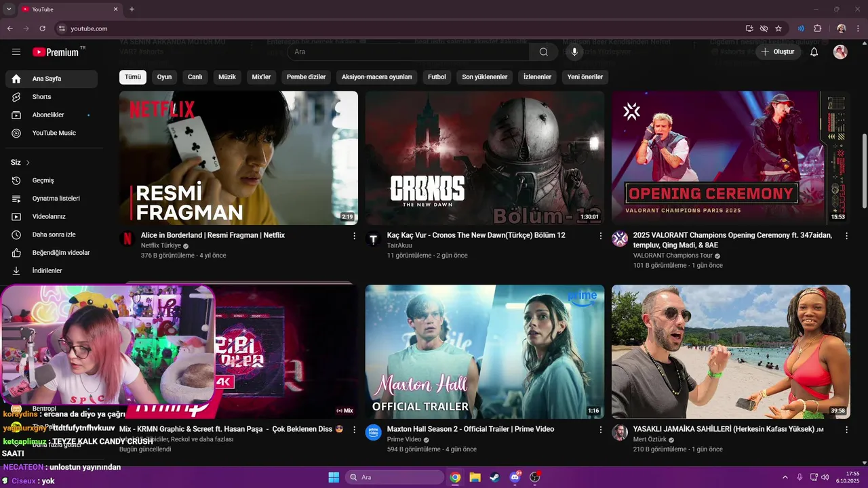868x488 pixels.
Task: Open the Jamaica beach video thumbnail
Action: [731, 352]
